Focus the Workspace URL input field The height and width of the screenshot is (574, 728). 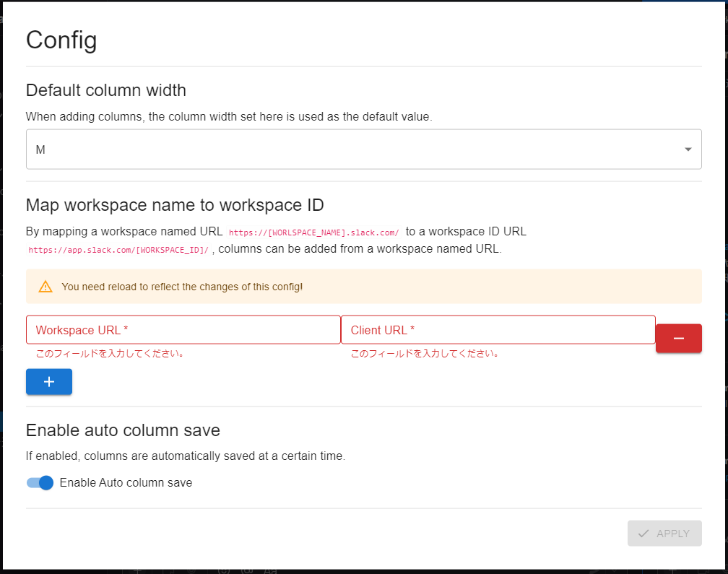point(183,330)
